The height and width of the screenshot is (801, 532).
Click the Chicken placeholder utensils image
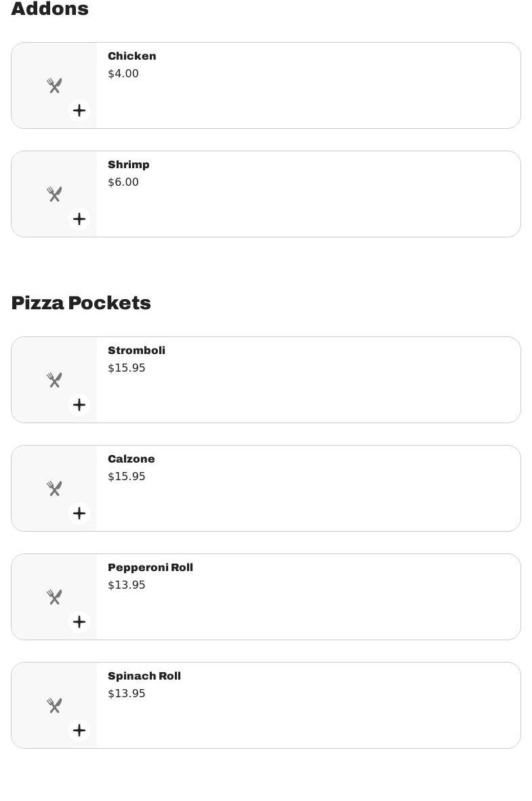[54, 85]
